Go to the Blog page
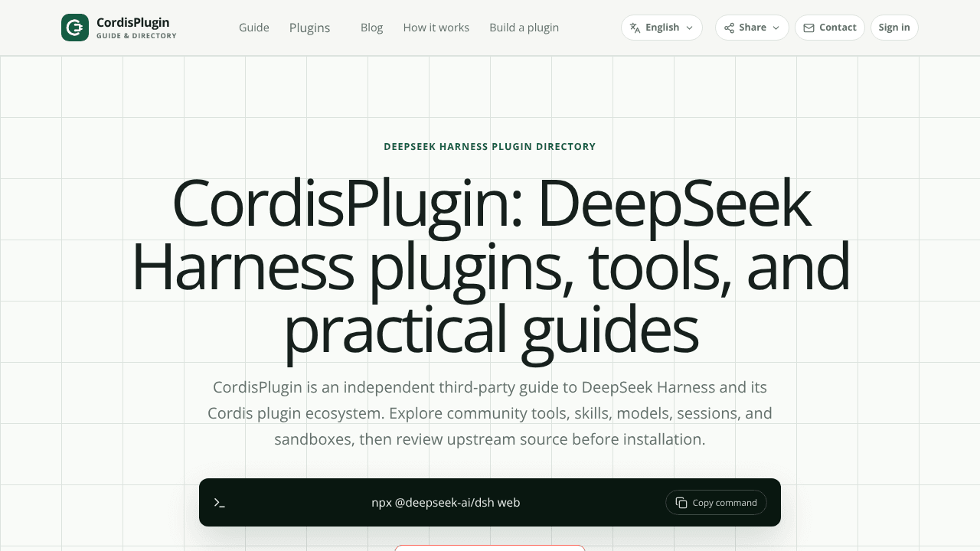 (x=372, y=28)
